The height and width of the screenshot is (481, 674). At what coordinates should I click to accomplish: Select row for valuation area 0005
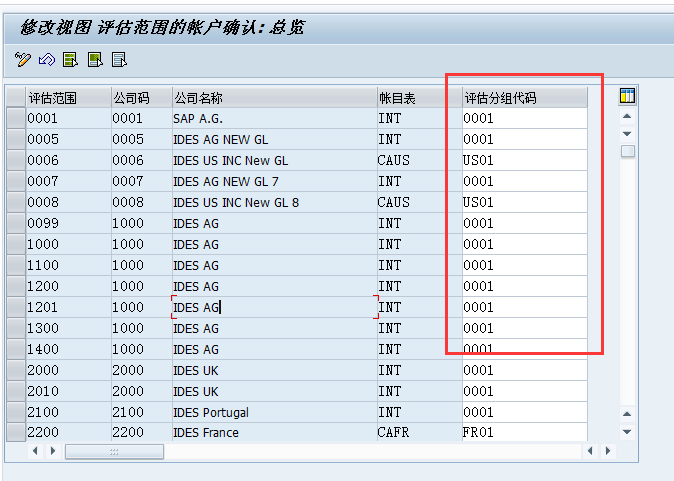point(16,139)
